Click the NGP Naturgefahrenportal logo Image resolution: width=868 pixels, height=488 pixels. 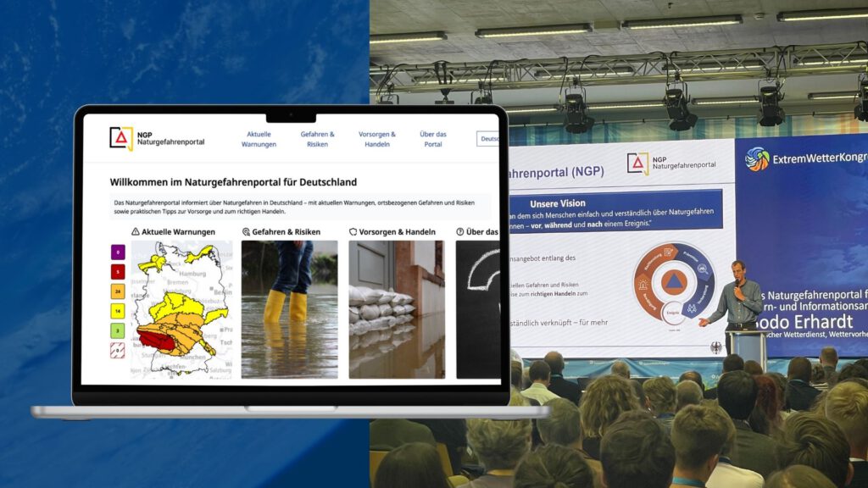click(157, 139)
